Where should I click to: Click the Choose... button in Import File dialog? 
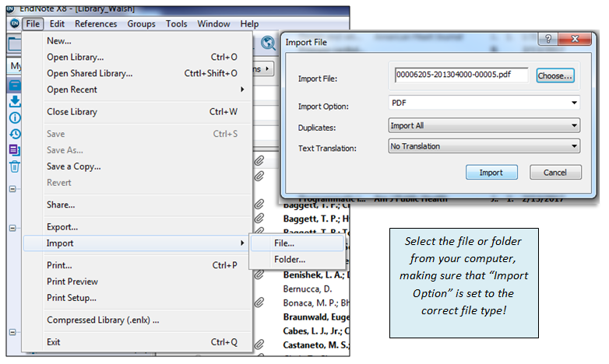pyautogui.click(x=555, y=75)
